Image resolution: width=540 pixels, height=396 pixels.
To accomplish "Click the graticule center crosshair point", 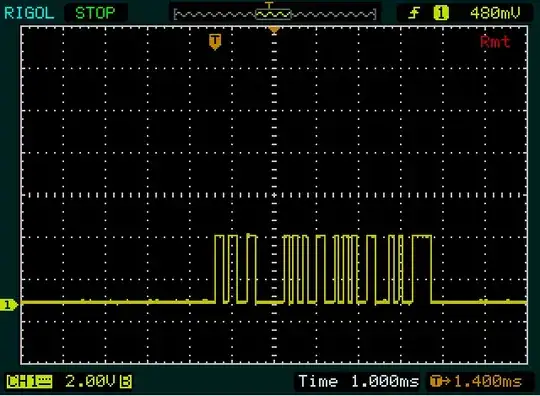I will (274, 195).
